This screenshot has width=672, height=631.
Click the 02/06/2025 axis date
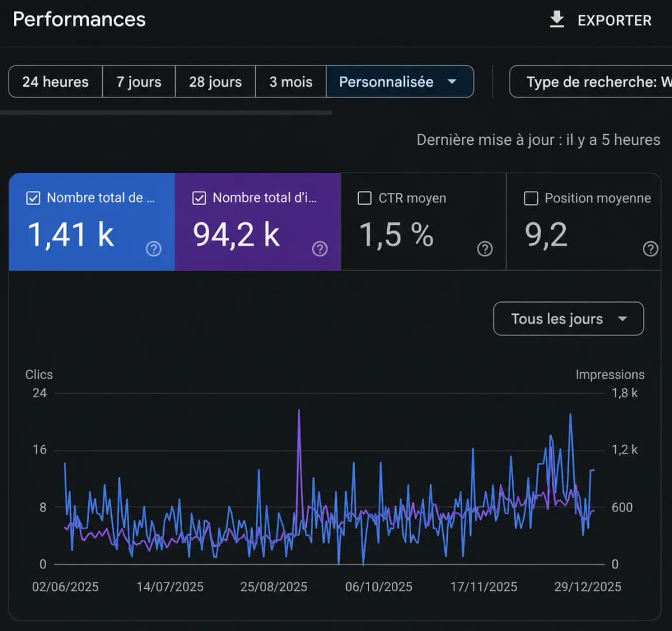pos(65,587)
